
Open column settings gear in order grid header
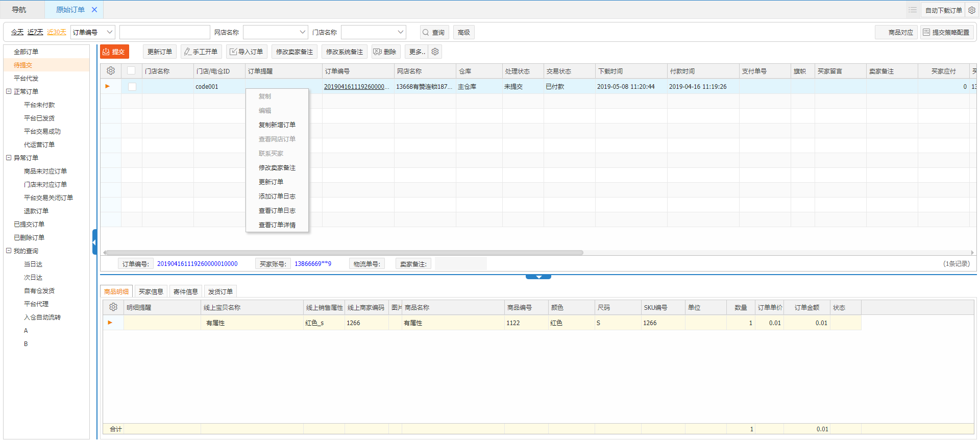[x=111, y=71]
